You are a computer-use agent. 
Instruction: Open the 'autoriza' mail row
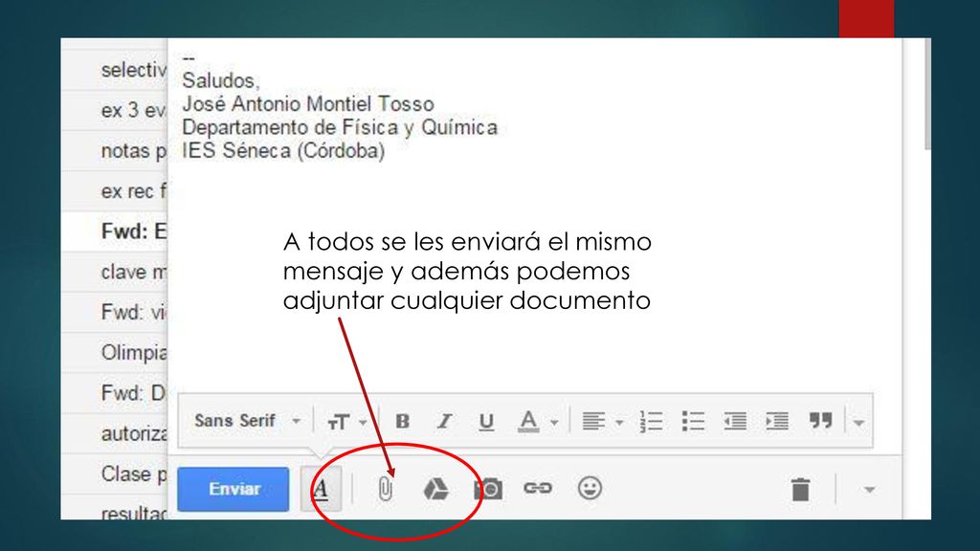tap(115, 433)
